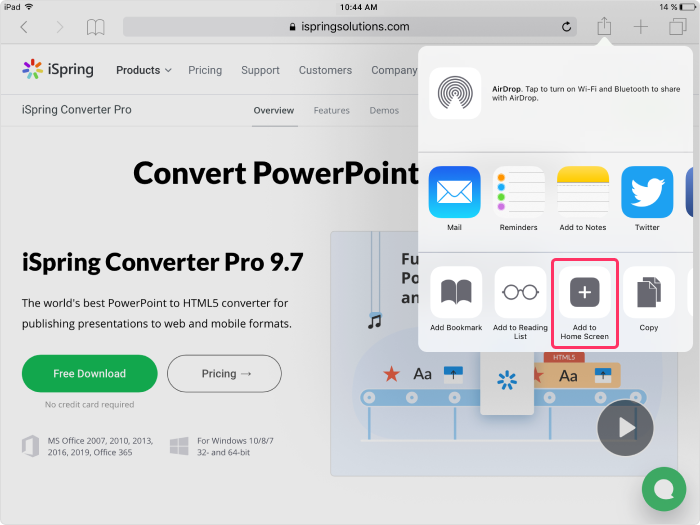Switch to the Demos tab
700x525 pixels.
[x=384, y=110]
